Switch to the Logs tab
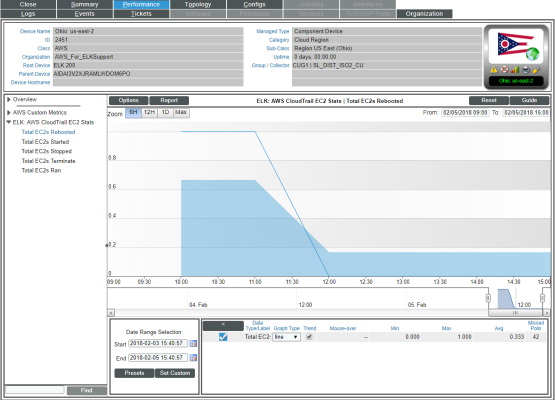Viewport: 555px width, 400px height. click(28, 13)
